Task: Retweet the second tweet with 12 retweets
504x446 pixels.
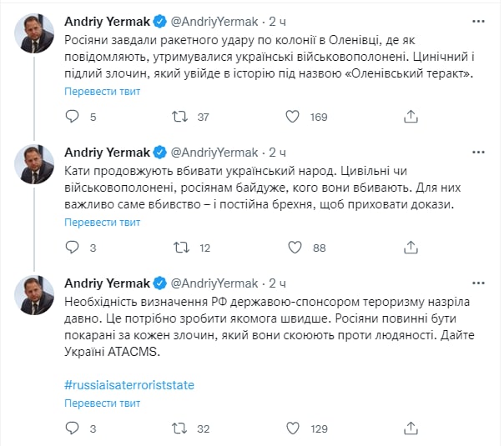Action: pyautogui.click(x=181, y=248)
